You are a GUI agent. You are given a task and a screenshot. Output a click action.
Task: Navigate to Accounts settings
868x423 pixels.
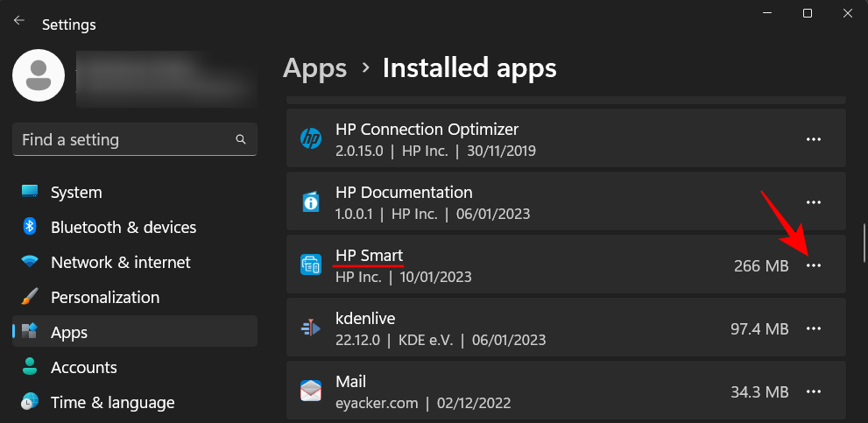tap(83, 367)
